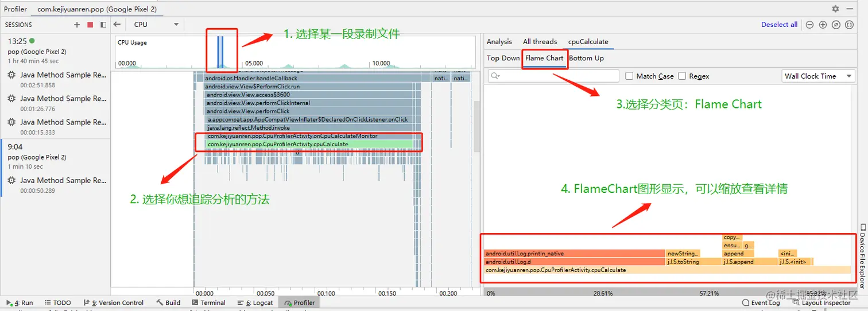868x311 pixels.
Task: Click the search magnifier history icon
Action: tap(495, 76)
